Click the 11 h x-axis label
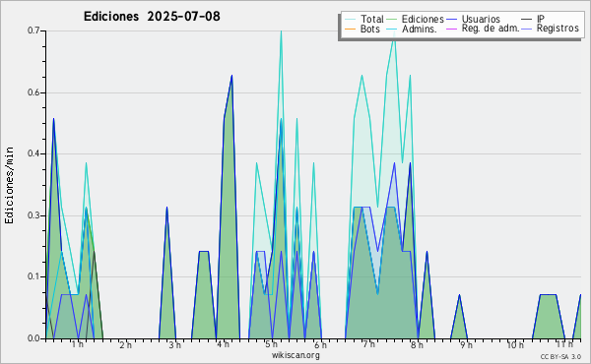Image resolution: width=591 pixels, height=364 pixels. click(x=564, y=344)
